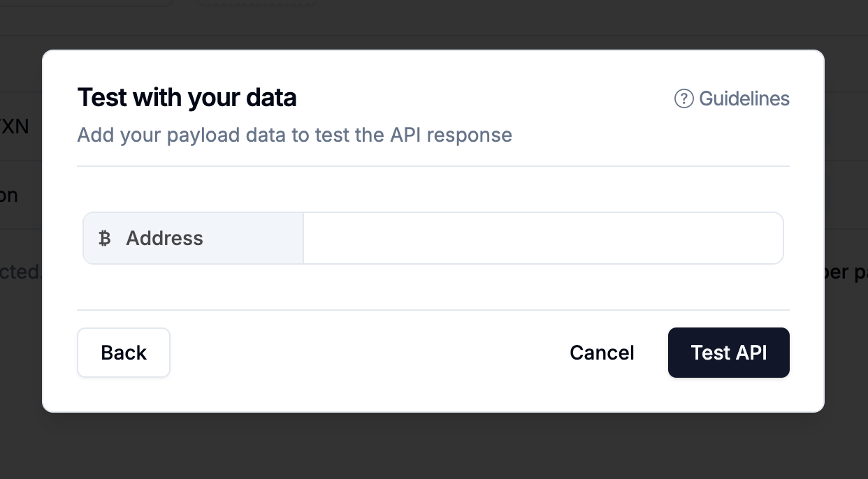
Task: Click the "Test with your data" heading
Action: click(187, 98)
